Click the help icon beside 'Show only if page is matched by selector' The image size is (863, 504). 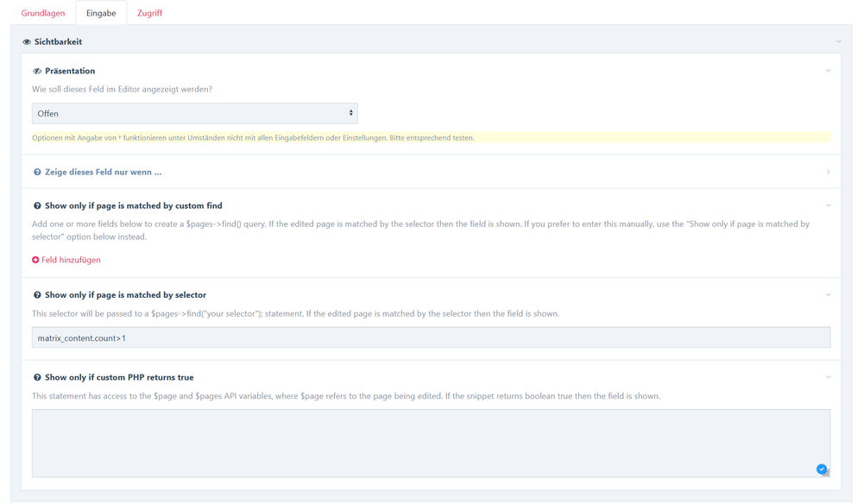(x=38, y=294)
